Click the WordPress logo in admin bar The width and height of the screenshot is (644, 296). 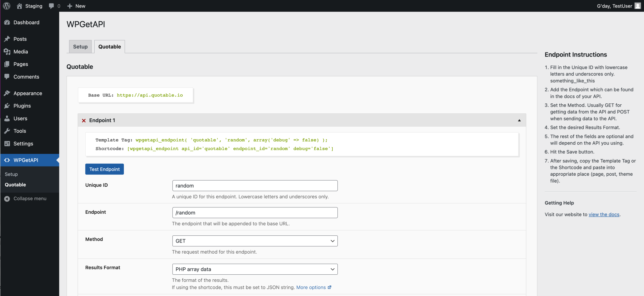point(6,6)
